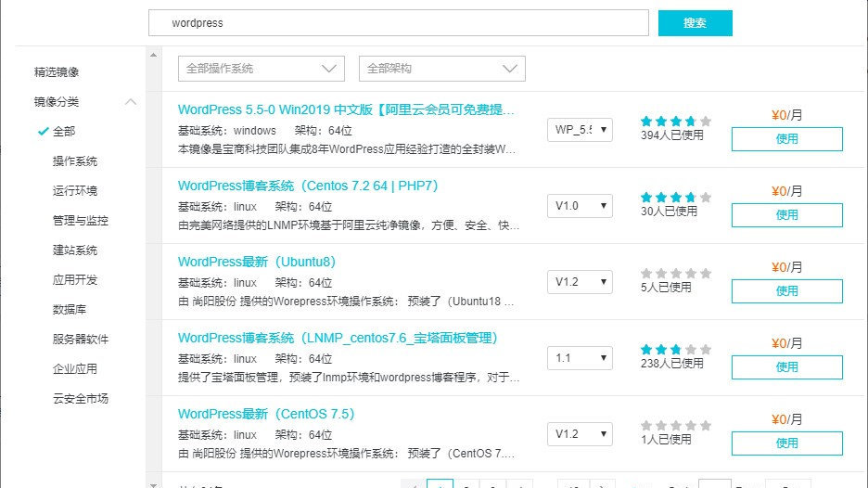Click 使用 for Centos 7.2 64 PHP7 image
This screenshot has width=868, height=488.
click(x=786, y=215)
